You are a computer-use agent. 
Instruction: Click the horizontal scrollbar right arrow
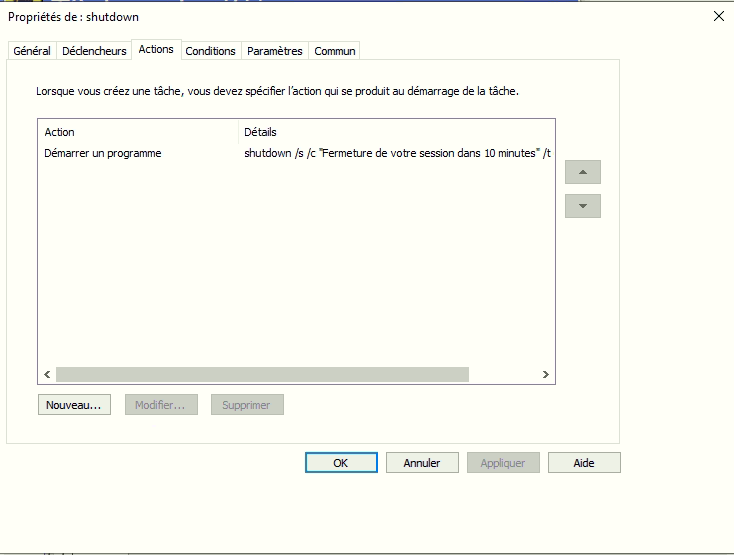coord(545,374)
